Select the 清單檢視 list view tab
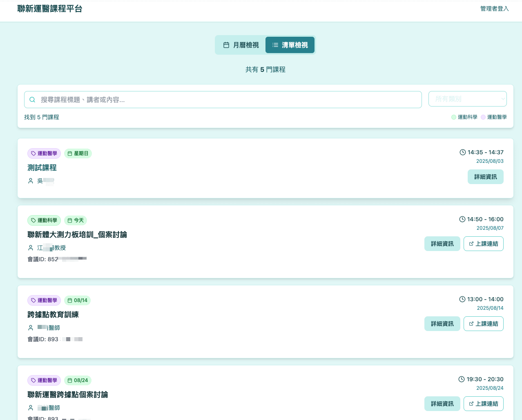This screenshot has width=522, height=420. pyautogui.click(x=290, y=45)
